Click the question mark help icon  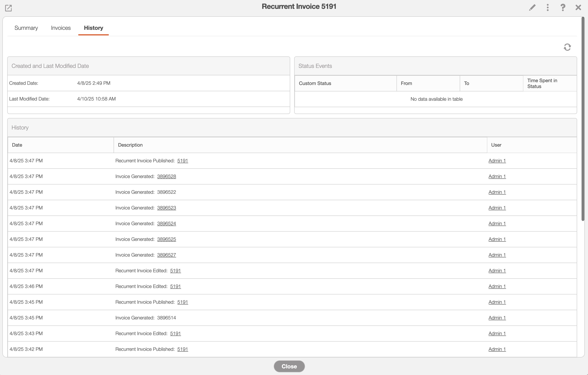(563, 8)
